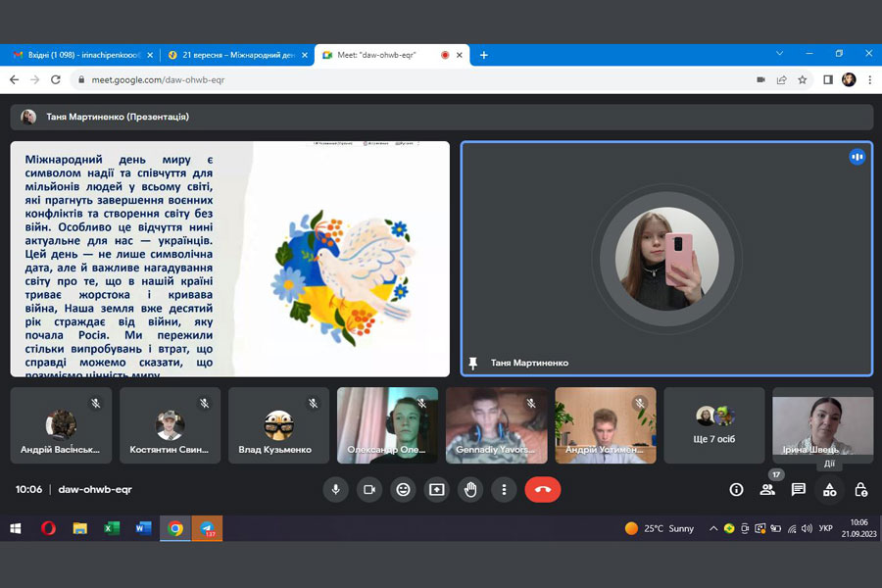Image resolution: width=882 pixels, height=588 pixels.
Task: Open the Windows Start menu
Action: 16,528
